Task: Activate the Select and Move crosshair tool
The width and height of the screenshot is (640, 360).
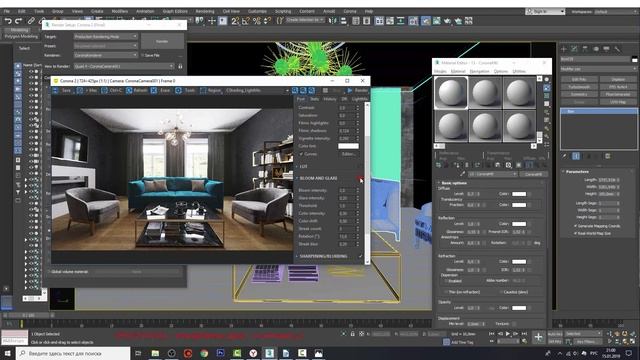Action: point(212,21)
